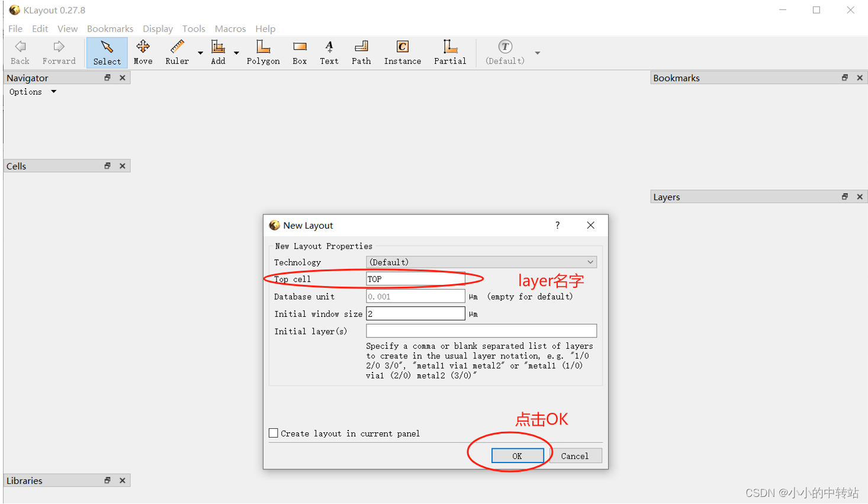The image size is (868, 504).
Task: Click the Top cell input field
Action: [x=416, y=279]
